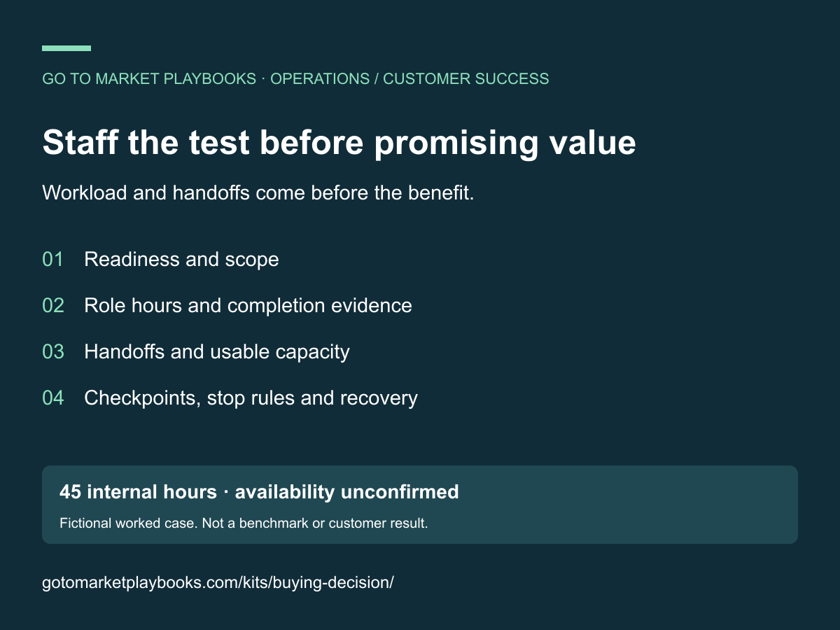Viewport: 840px width, 630px height.
Task: Open Role hours and completion evidence item
Action: pyautogui.click(x=248, y=306)
